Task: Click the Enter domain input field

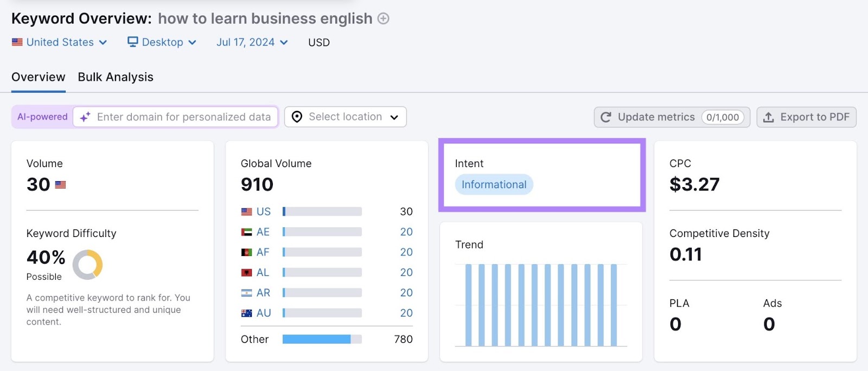Action: coord(183,117)
